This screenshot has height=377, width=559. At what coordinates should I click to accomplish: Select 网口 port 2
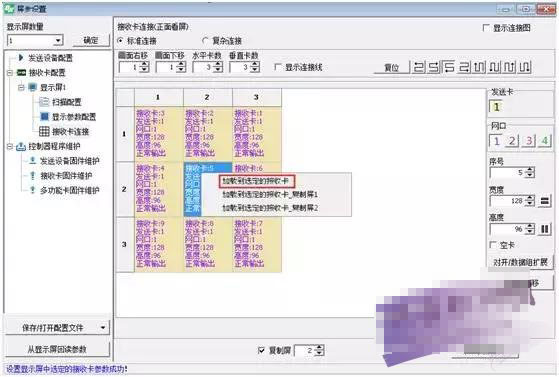[512, 141]
